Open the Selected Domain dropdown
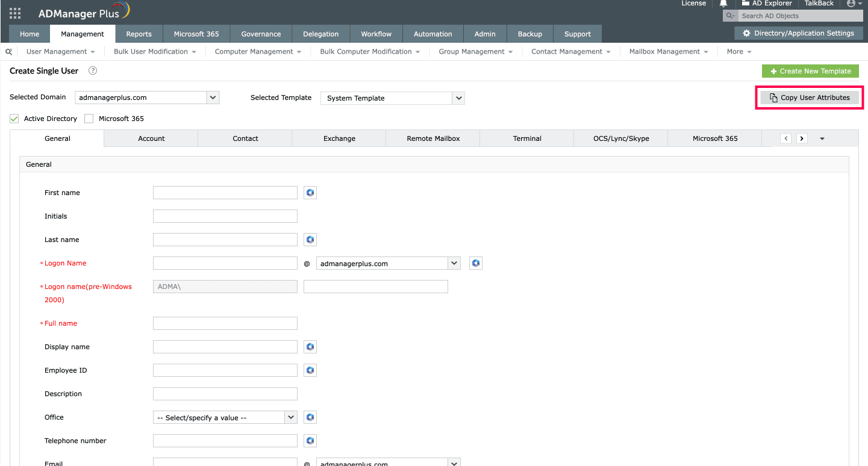This screenshot has width=868, height=466. click(147, 98)
